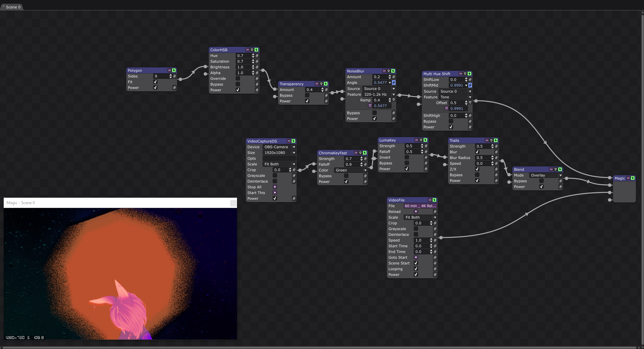Screen dimensions: 644x349
Task: Click the ChromaKeyFast Falloff value field
Action: pos(352,164)
